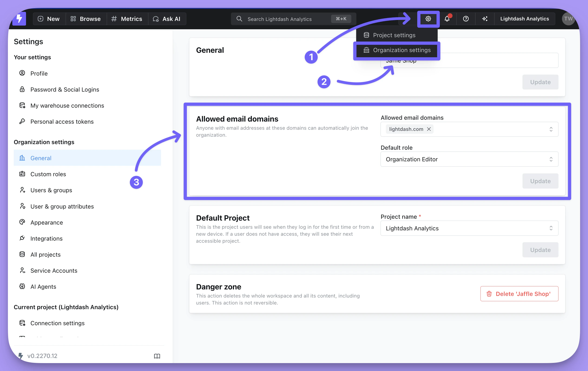Open the Custom roles settings
Viewport: 588px width, 371px height.
pyautogui.click(x=48, y=174)
